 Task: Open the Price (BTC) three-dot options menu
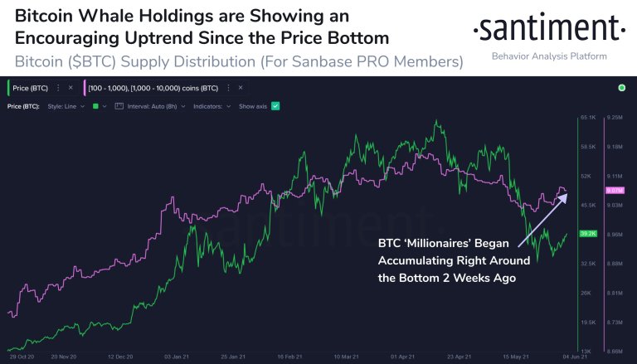(58, 88)
